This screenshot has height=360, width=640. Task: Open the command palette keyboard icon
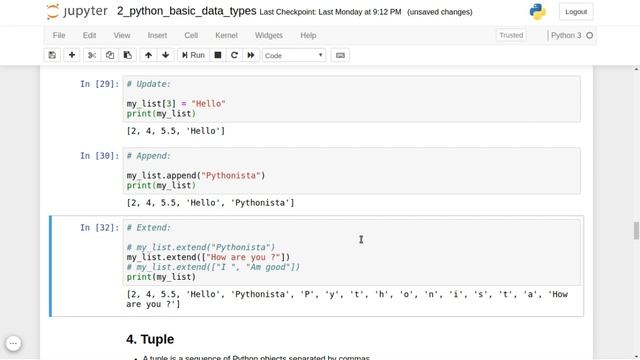340,55
